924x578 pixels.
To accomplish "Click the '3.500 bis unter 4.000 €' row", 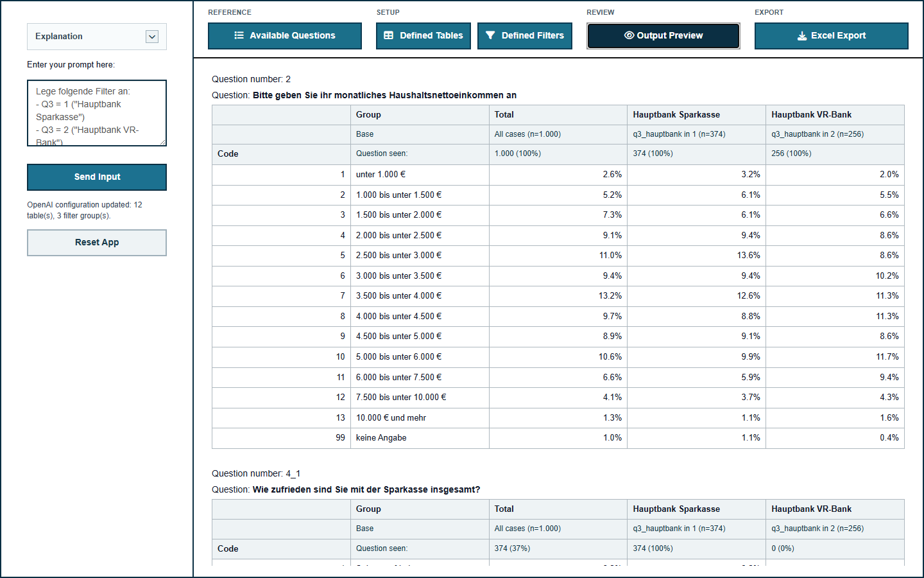I will [558, 296].
